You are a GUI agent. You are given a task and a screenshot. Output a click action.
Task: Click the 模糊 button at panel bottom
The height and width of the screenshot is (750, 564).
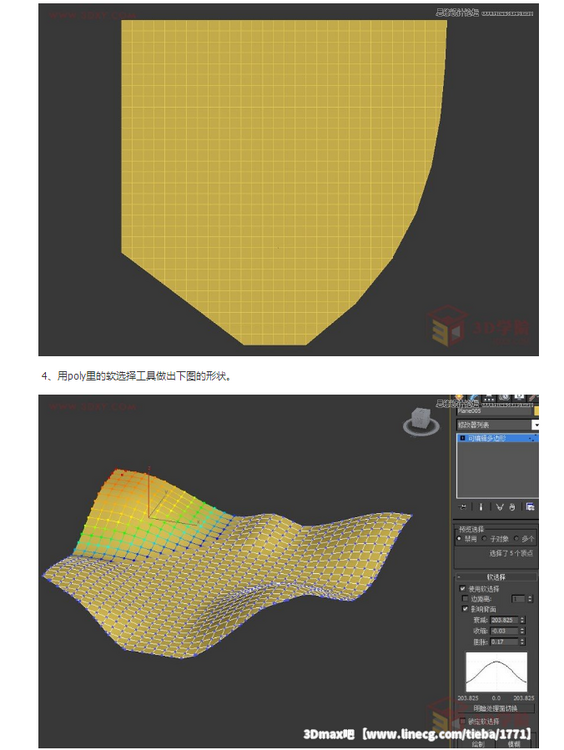[514, 744]
